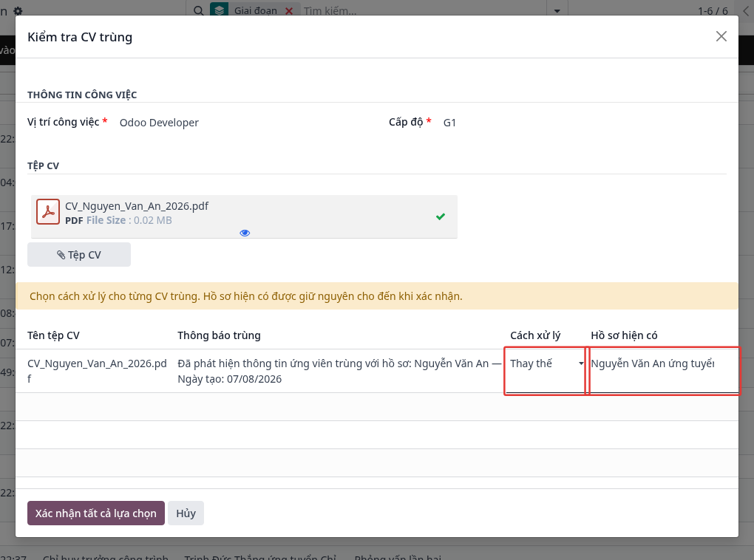The width and height of the screenshot is (754, 560).
Task: Remove the Giai đoạn filter in background search
Action: click(x=289, y=10)
